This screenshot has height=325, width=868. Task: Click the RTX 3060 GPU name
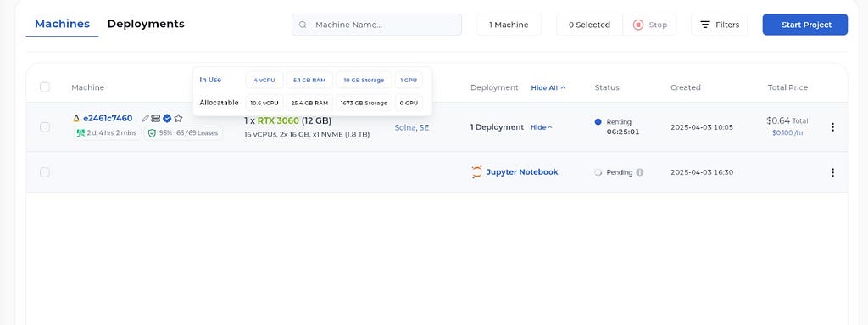[x=278, y=120]
